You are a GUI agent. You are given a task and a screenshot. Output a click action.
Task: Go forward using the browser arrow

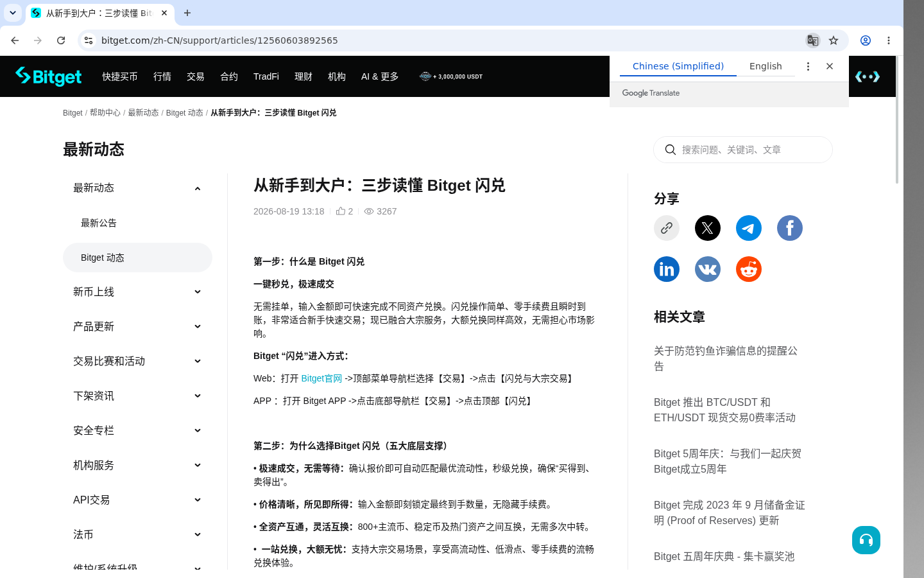coord(38,40)
